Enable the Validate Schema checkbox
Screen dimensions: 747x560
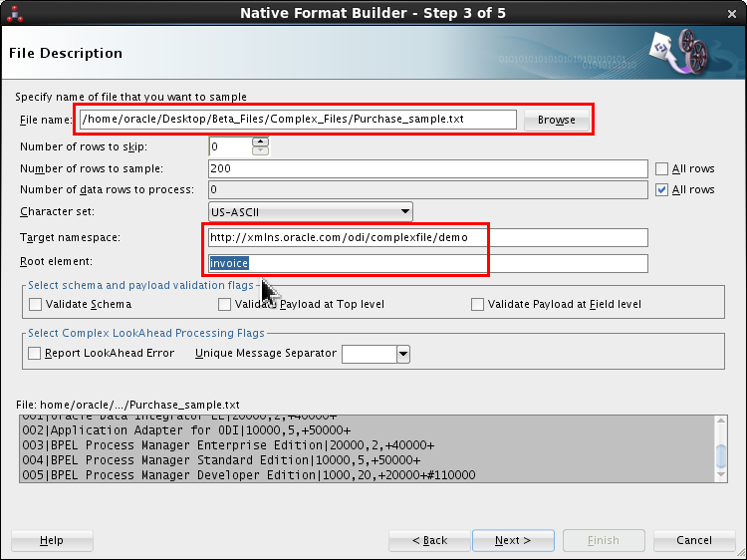[35, 304]
